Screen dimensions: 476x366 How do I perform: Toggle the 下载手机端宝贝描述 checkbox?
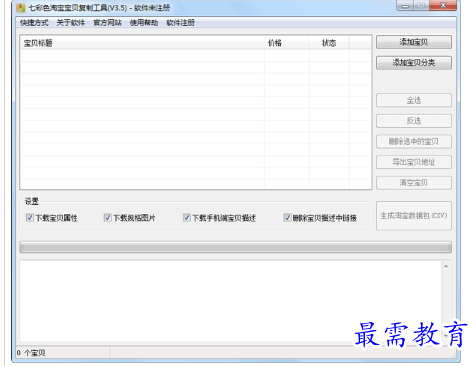point(187,218)
